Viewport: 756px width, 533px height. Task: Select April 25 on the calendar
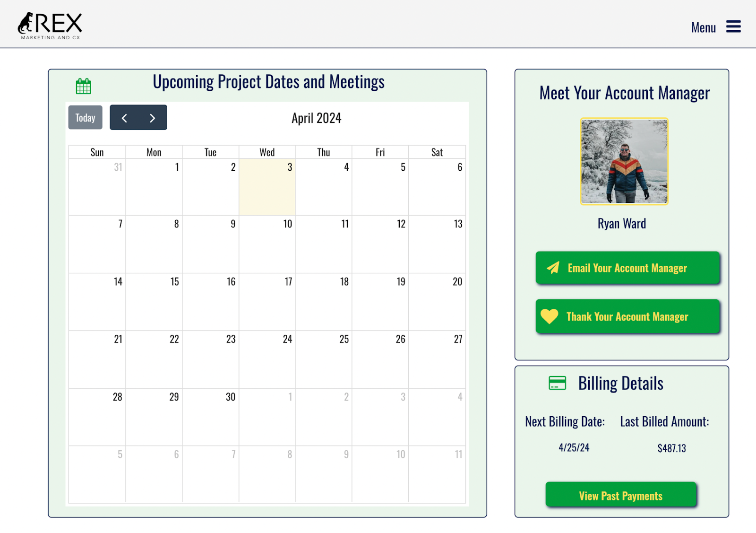coord(324,359)
